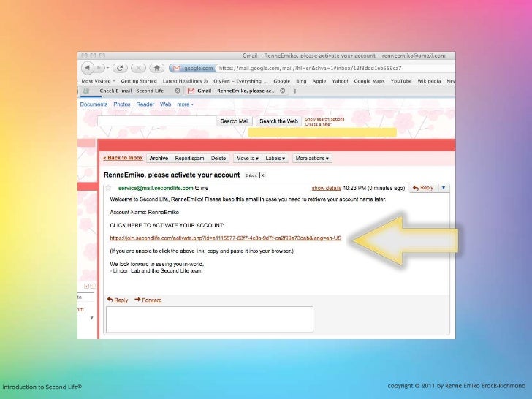This screenshot has width=532, height=399.
Task: Click in the quick reply text box
Action: pyautogui.click(x=210, y=319)
